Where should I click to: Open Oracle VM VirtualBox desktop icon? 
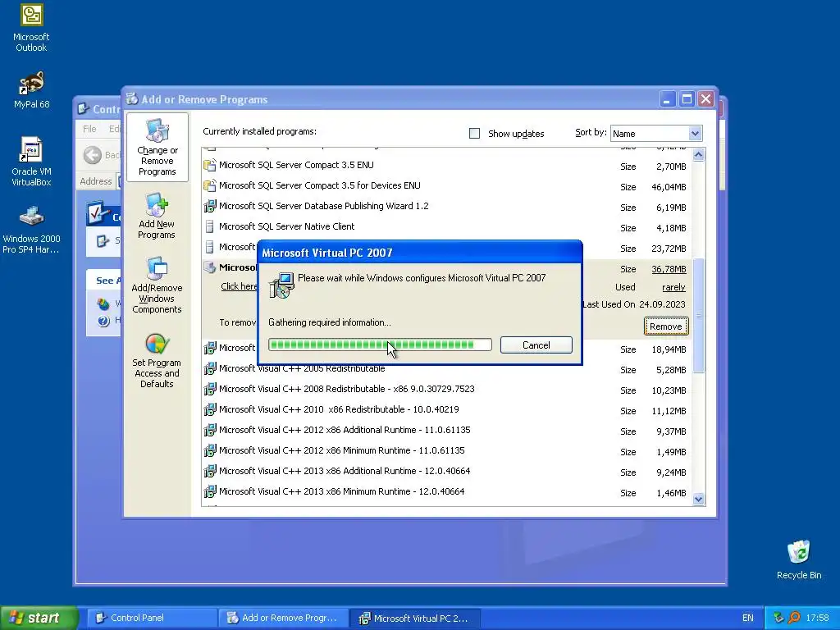coord(31,162)
